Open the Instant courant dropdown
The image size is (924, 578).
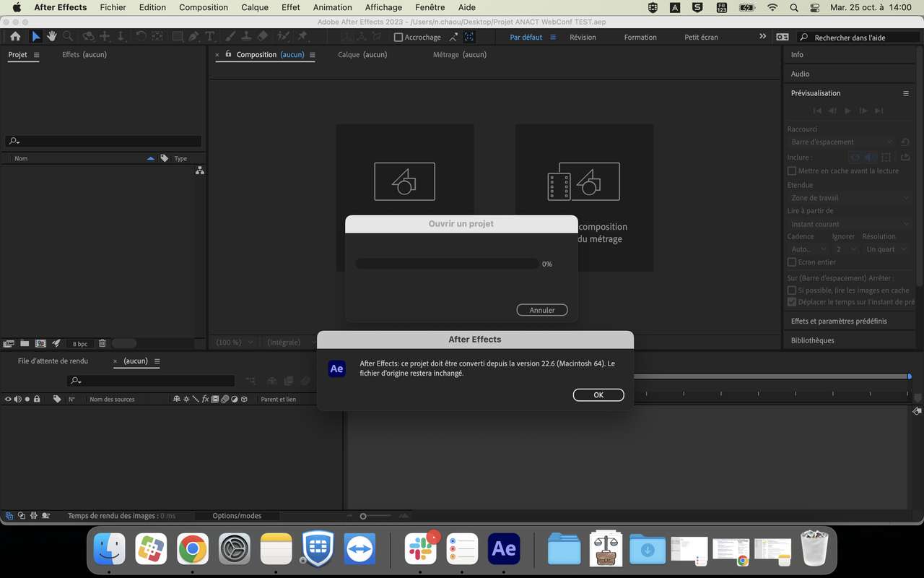coord(850,224)
